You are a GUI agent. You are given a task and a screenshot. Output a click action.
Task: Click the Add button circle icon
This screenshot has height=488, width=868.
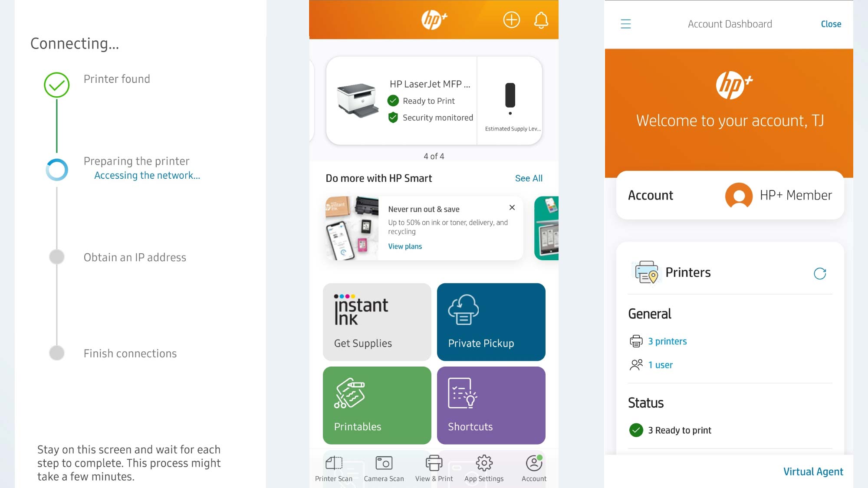click(512, 20)
